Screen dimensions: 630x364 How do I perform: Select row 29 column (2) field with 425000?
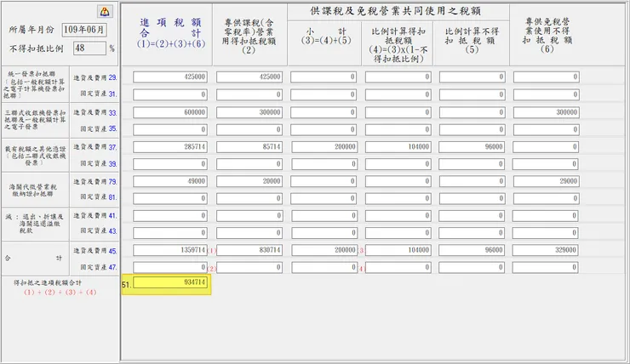point(249,77)
